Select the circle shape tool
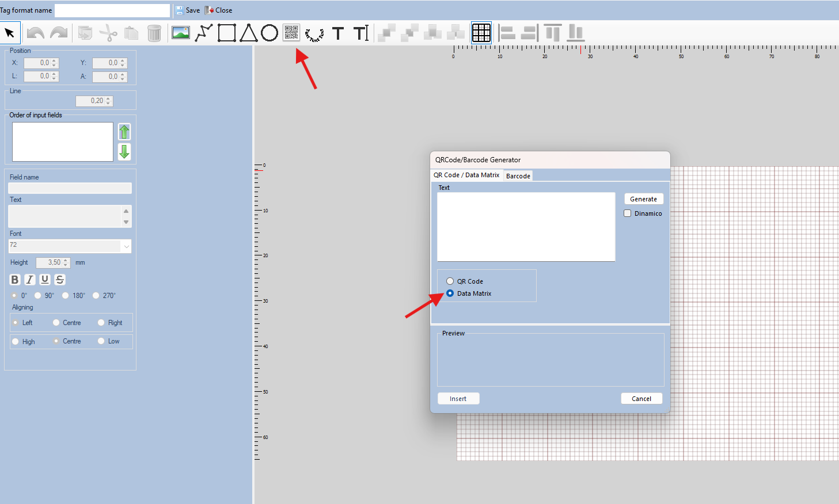Screen dimensions: 839x504 pos(269,33)
